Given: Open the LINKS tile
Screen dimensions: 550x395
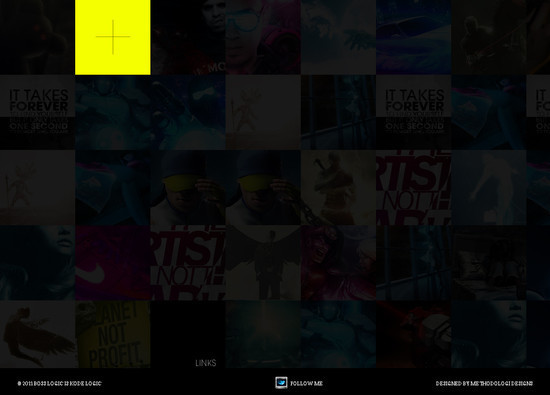Looking at the screenshot, I should [x=188, y=334].
